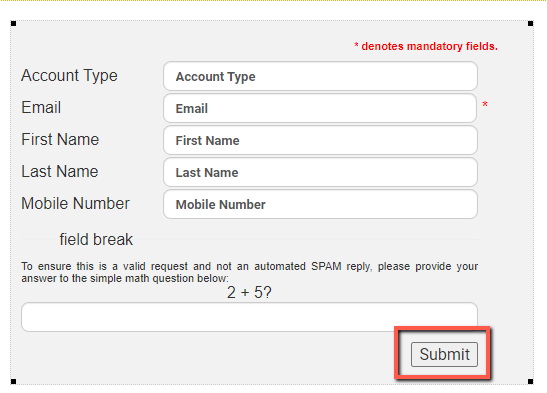Click into the Email input field
The width and height of the screenshot is (547, 393).
click(x=320, y=108)
